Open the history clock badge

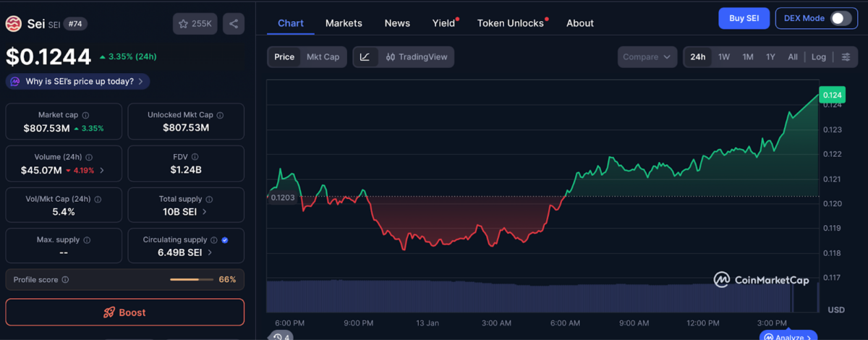281,336
